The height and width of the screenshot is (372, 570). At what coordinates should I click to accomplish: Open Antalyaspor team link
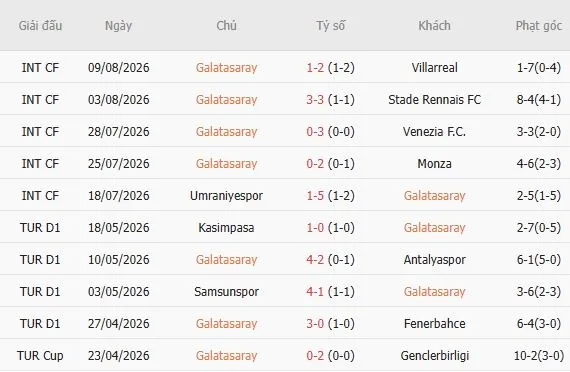pyautogui.click(x=434, y=260)
